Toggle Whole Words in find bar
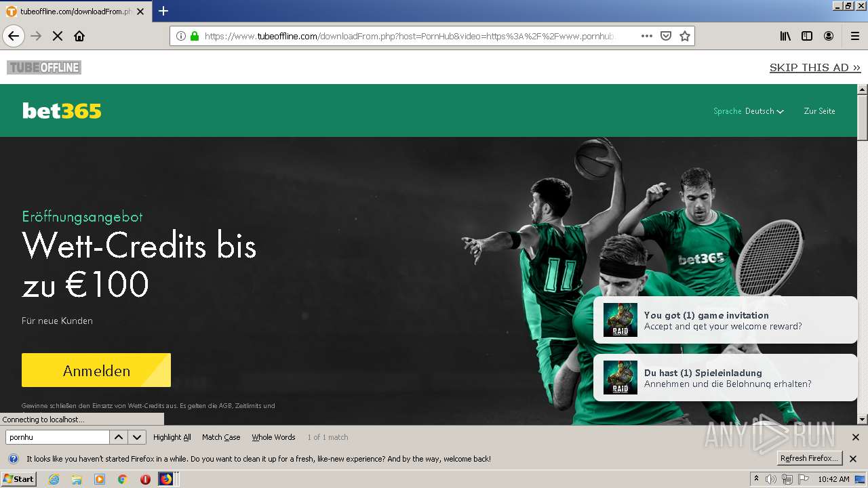This screenshot has height=488, width=868. [273, 437]
